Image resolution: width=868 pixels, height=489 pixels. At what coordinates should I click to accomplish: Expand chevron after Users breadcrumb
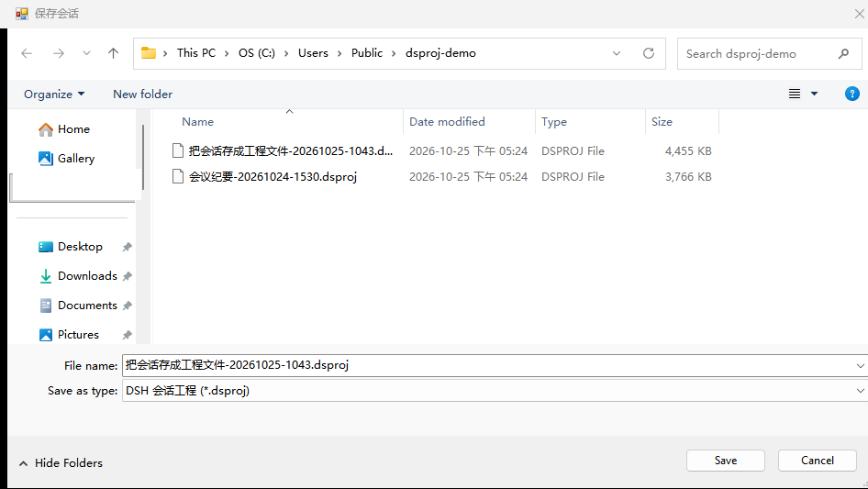pos(339,54)
